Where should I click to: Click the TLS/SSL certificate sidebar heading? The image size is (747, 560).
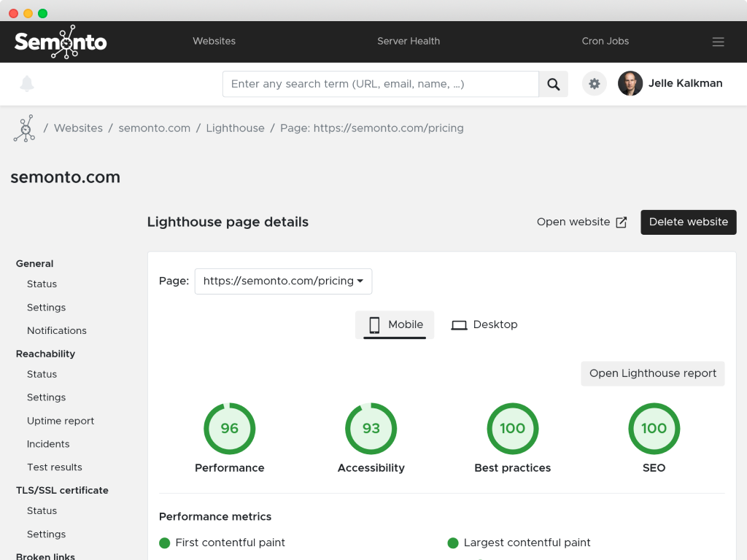pos(62,491)
